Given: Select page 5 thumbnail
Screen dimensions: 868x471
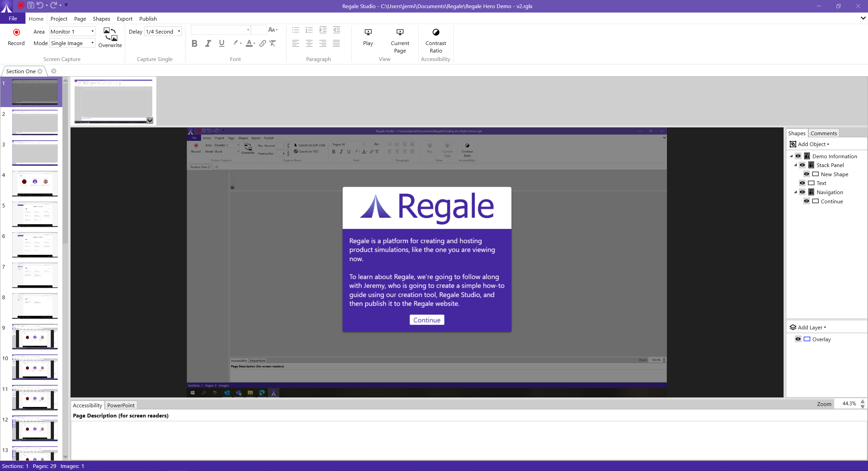Looking at the screenshot, I should [x=35, y=214].
